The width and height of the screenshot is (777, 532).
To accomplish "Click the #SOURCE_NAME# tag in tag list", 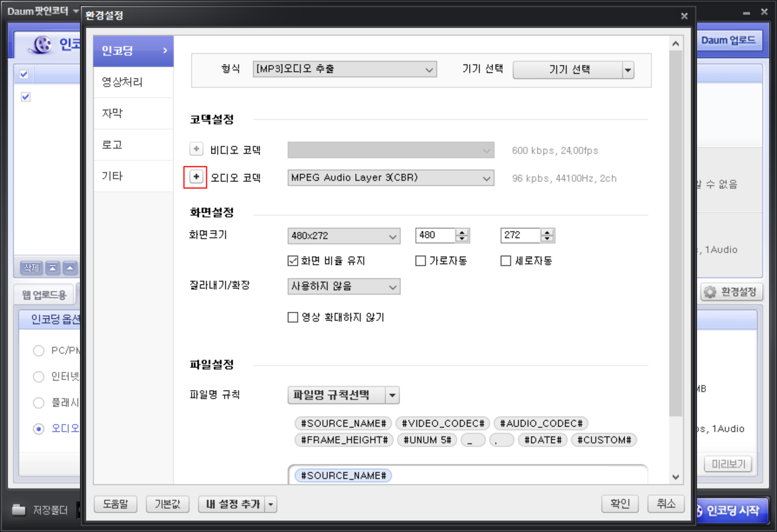I will 343,424.
